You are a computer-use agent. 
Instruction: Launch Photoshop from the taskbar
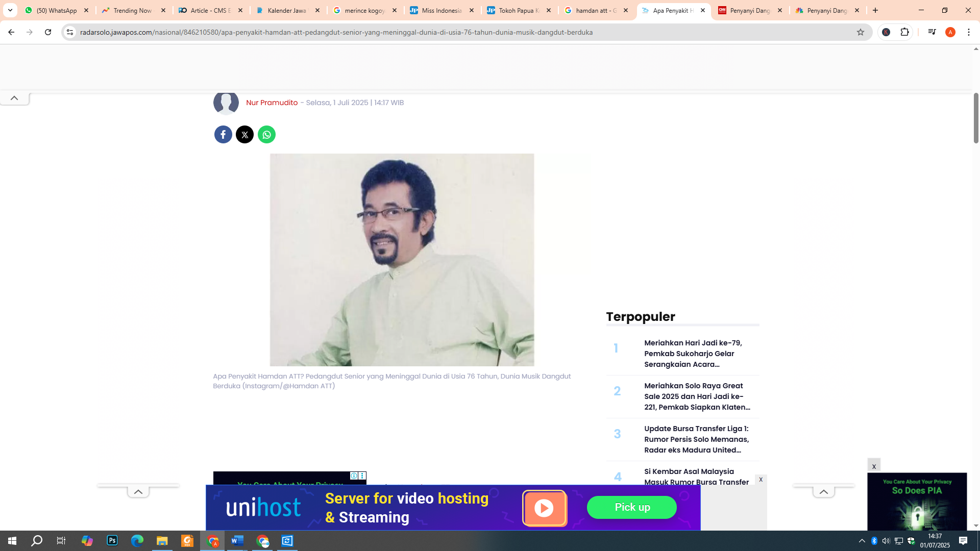point(112,540)
